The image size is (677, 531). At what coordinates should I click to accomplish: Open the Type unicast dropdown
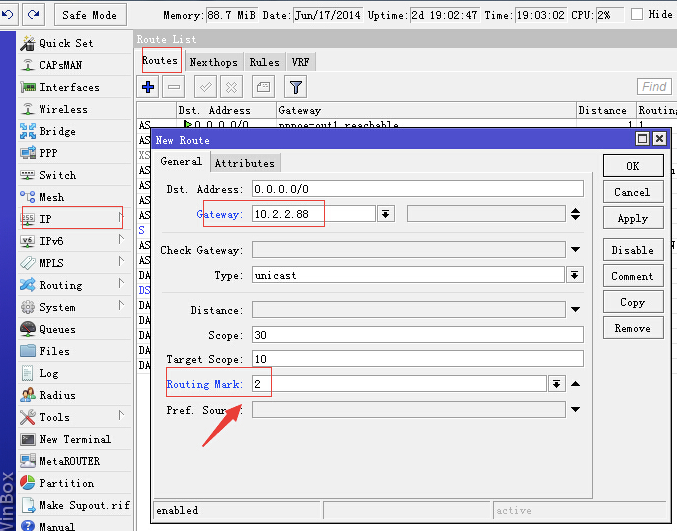[x=574, y=275]
